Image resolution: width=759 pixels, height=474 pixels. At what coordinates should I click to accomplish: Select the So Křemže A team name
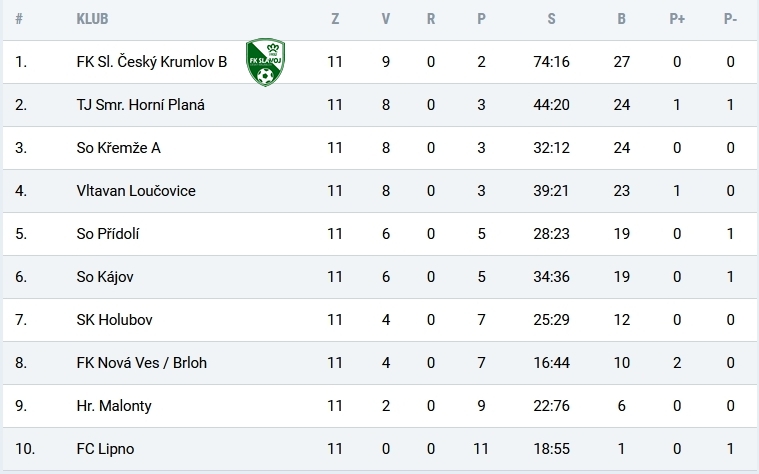coord(119,148)
